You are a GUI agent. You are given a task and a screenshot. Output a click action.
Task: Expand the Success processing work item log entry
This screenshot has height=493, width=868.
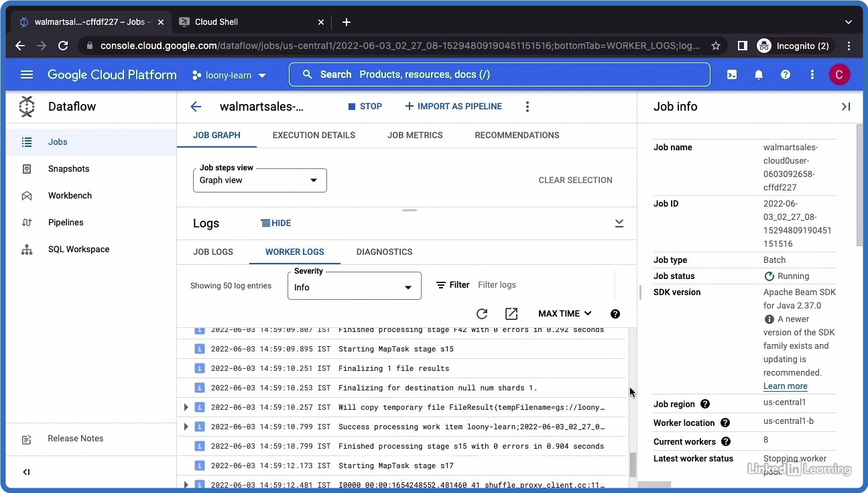click(x=186, y=427)
